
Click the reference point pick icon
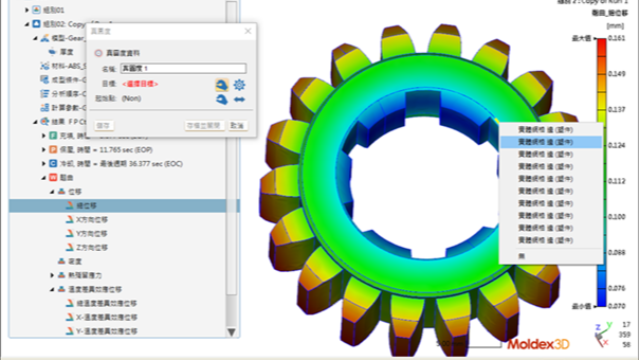click(222, 99)
